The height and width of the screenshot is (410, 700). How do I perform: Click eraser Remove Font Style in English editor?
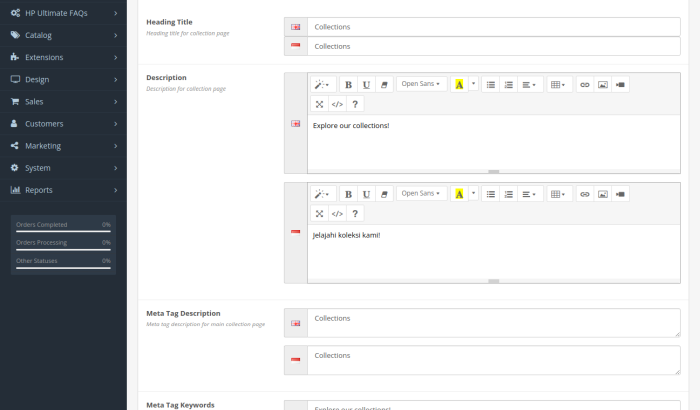click(x=384, y=84)
